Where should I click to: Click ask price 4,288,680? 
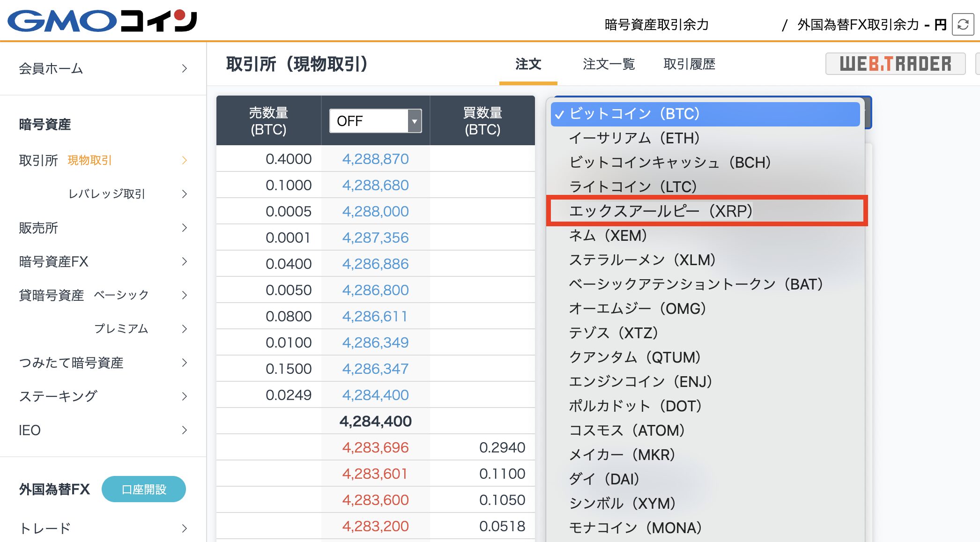coord(375,185)
